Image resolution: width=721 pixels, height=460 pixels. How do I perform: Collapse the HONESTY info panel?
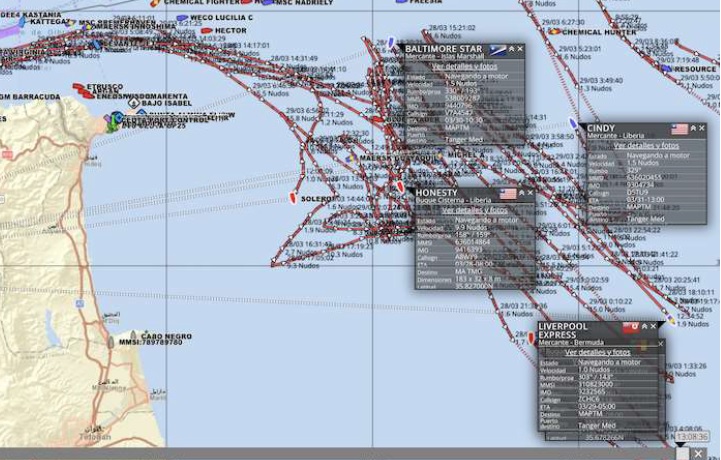pyautogui.click(x=522, y=194)
